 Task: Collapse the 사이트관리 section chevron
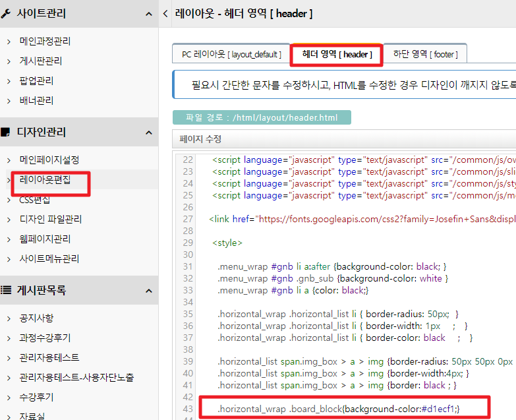point(148,14)
